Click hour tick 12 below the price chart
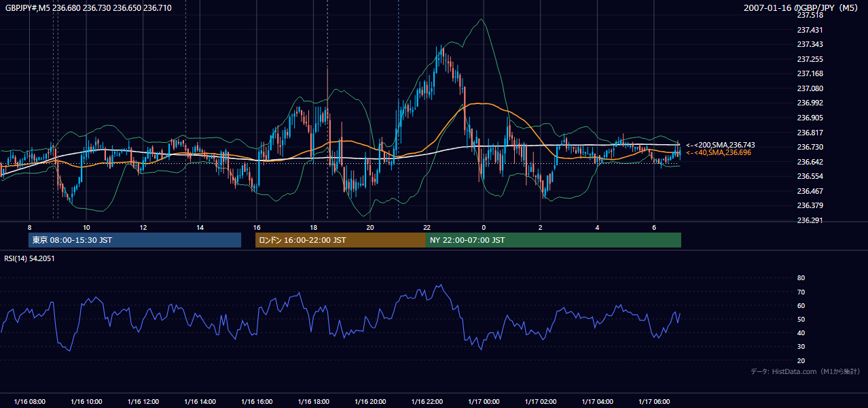 143,226
